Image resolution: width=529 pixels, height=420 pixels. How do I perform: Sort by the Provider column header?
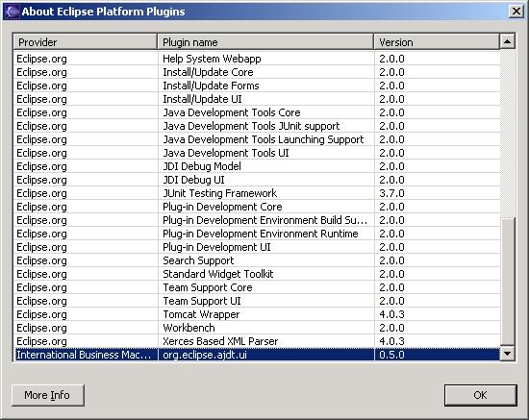[x=86, y=42]
